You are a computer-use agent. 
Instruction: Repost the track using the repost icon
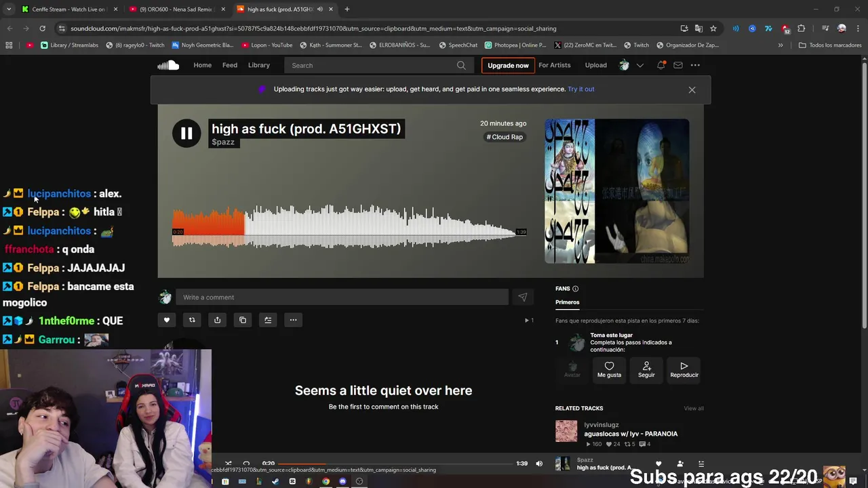[192, 320]
